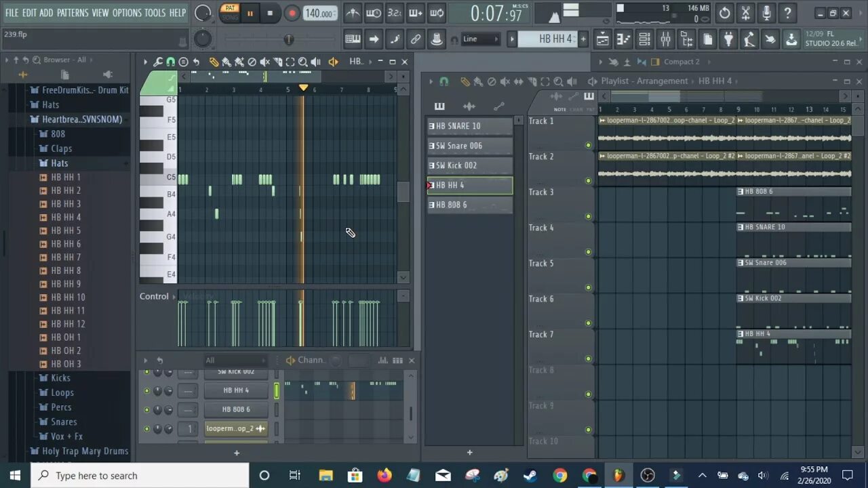Mute Track 3 in the playlist
The width and height of the screenshot is (868, 488).
click(588, 216)
